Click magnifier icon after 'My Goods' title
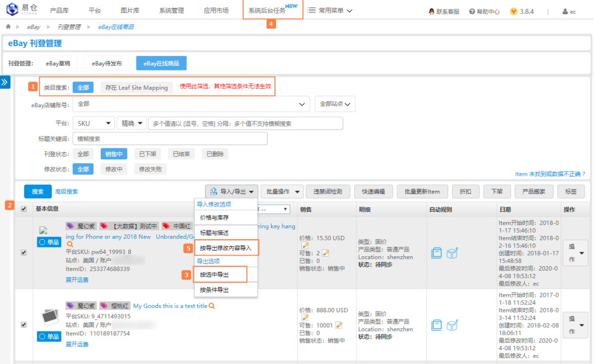594x364 pixels. pos(211,306)
